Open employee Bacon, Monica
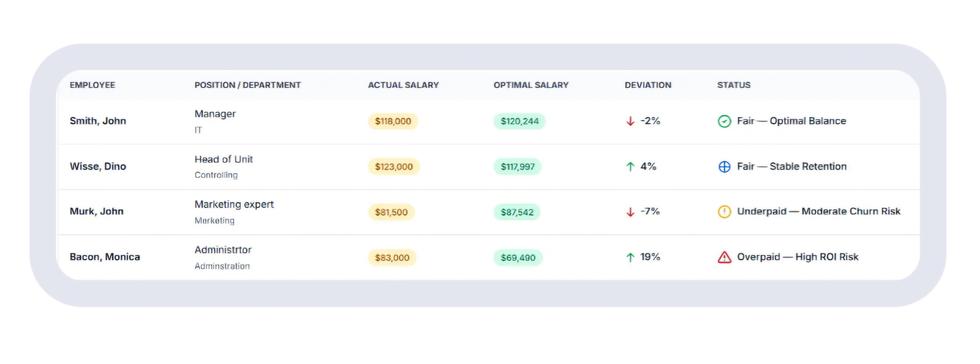980x364 pixels. click(105, 257)
